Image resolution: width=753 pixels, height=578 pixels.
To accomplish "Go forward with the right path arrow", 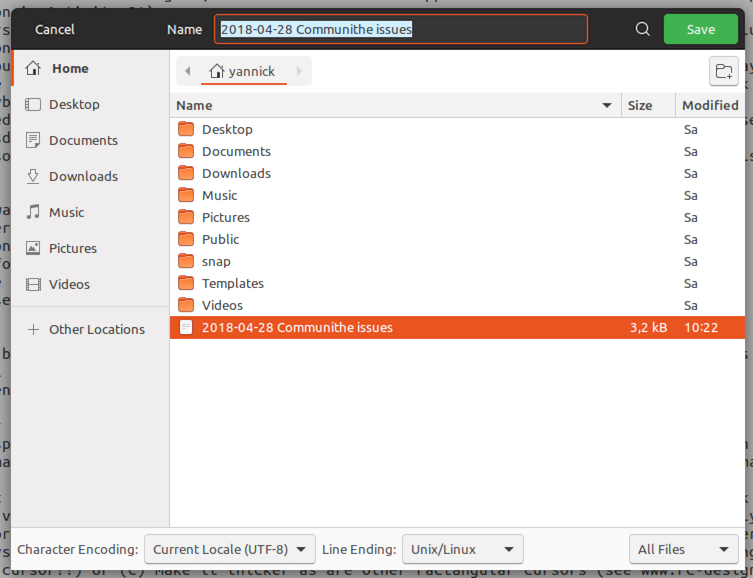I will [x=299, y=71].
